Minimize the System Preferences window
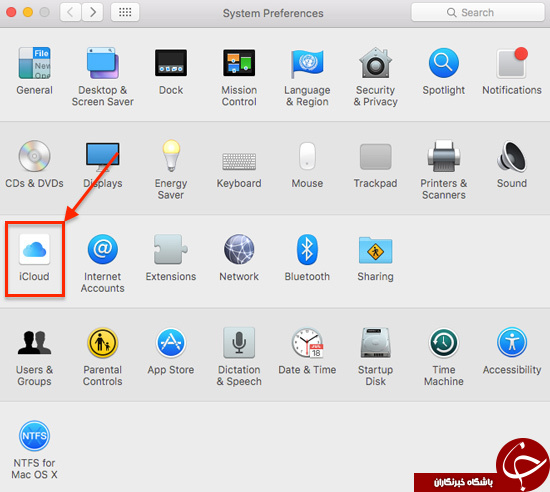Viewport: 550px width, 492px height. (x=28, y=12)
